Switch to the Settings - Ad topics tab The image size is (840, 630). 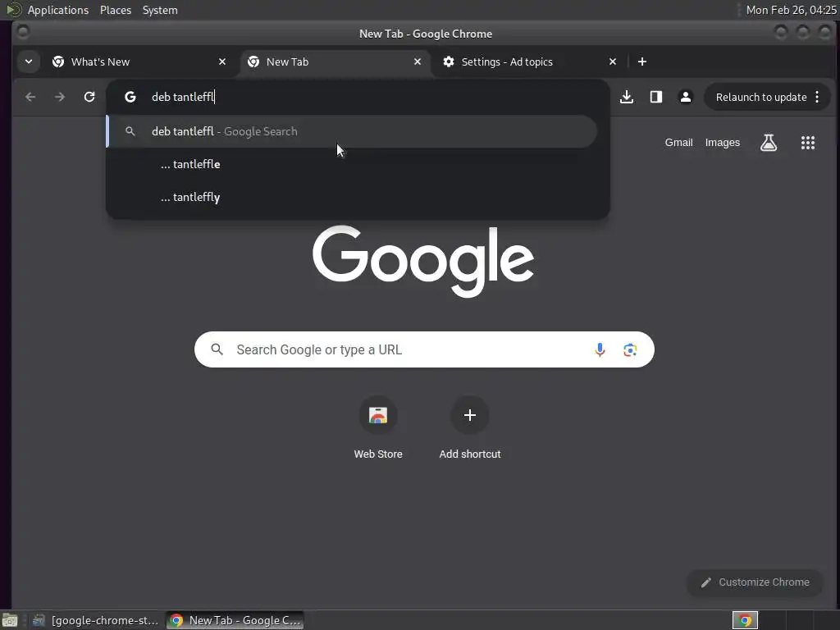point(530,62)
